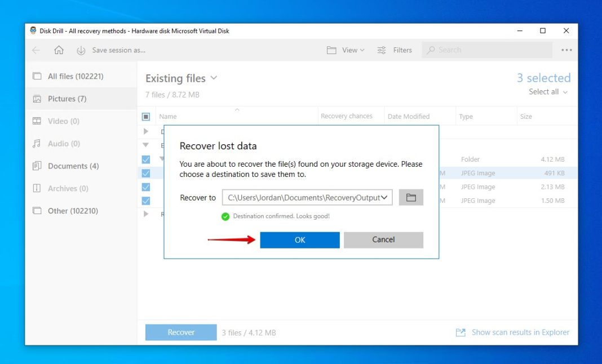
Task: Click the All files sidebar icon
Action: click(x=37, y=76)
